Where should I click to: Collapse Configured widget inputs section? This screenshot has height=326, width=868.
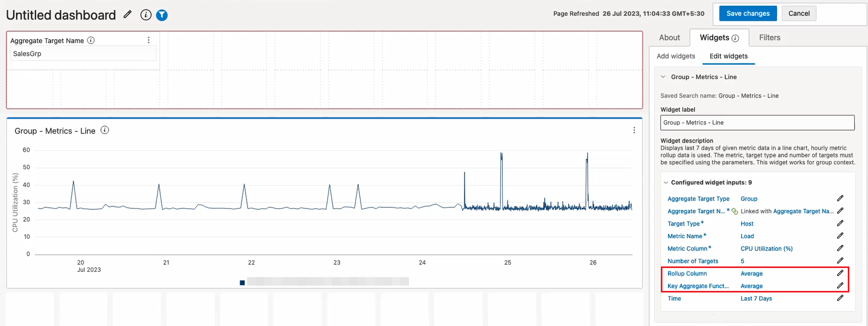click(x=666, y=182)
